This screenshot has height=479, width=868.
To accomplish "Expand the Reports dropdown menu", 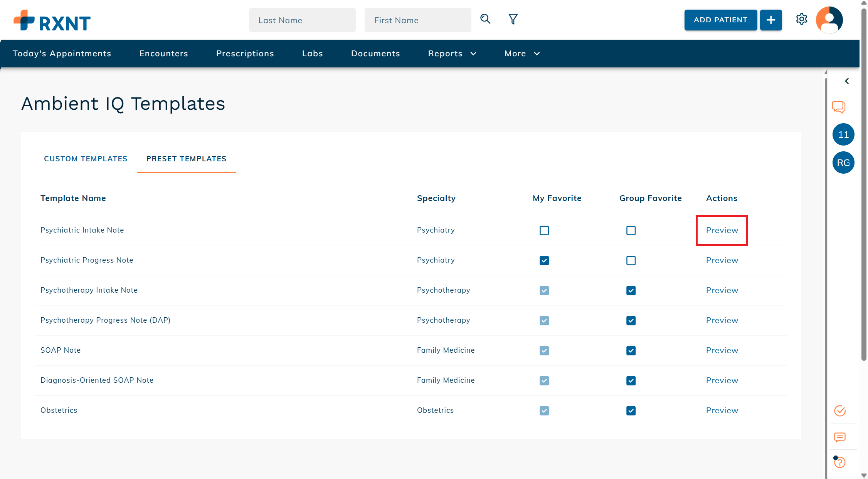I will (x=452, y=54).
